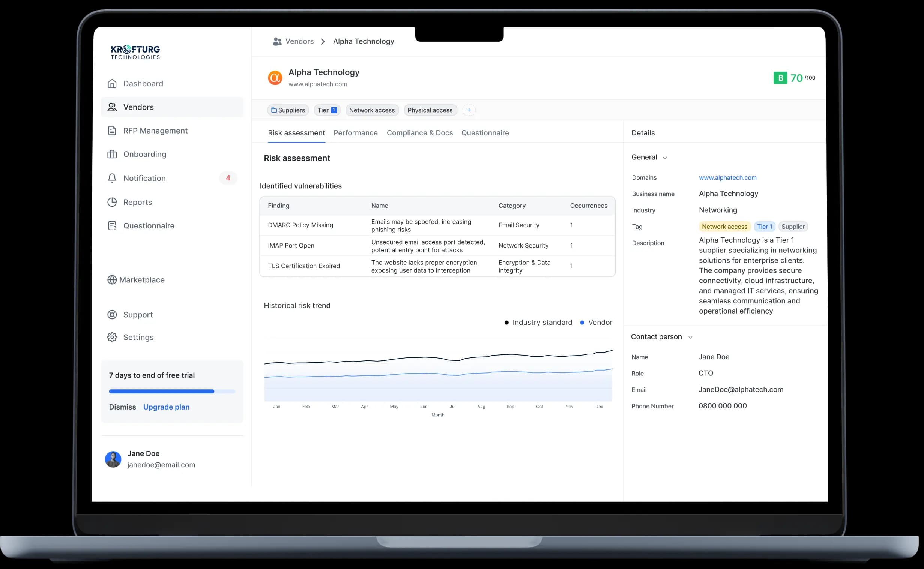Click the green B grade badge
The width and height of the screenshot is (924, 569).
click(x=780, y=78)
